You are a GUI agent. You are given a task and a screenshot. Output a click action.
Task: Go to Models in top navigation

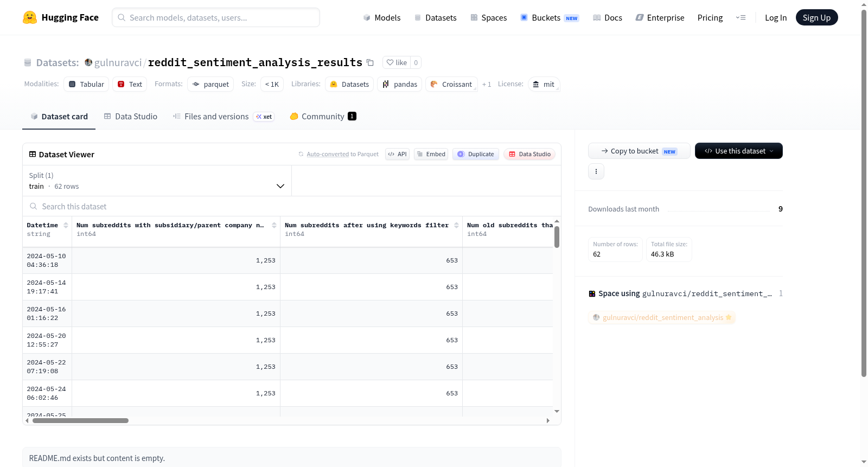click(x=382, y=17)
